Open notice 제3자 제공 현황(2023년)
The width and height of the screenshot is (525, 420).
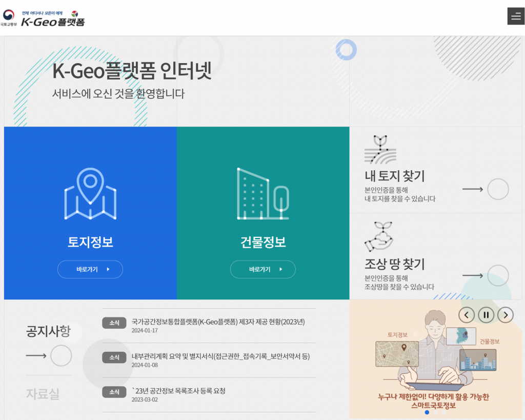(218, 322)
